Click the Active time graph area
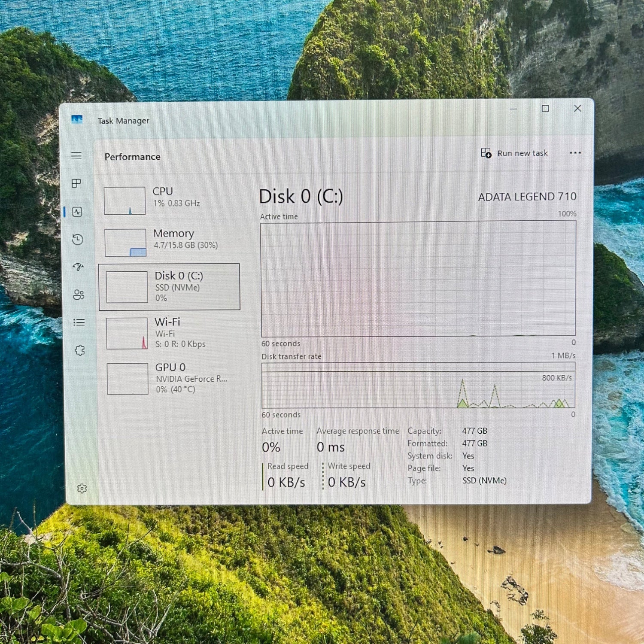The image size is (644, 644). pyautogui.click(x=418, y=279)
